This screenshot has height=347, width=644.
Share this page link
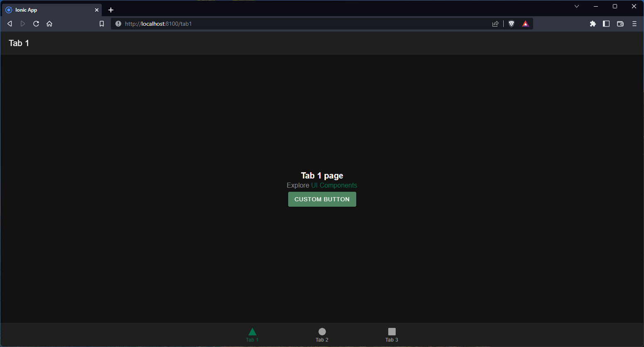coord(495,24)
